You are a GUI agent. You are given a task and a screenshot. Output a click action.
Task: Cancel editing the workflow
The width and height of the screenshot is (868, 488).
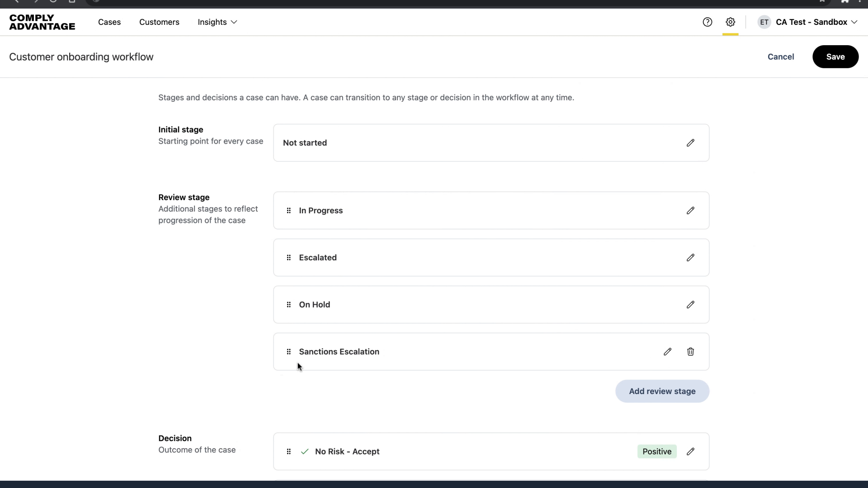[780, 57]
